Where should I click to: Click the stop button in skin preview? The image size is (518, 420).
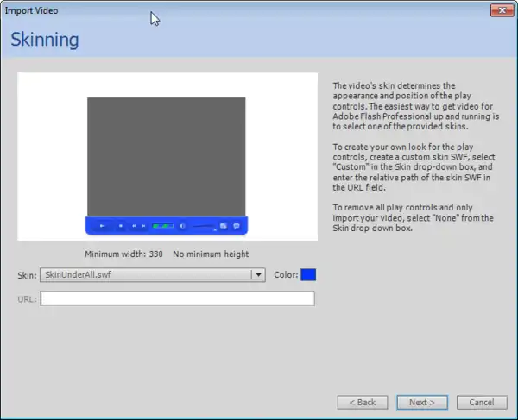[121, 226]
